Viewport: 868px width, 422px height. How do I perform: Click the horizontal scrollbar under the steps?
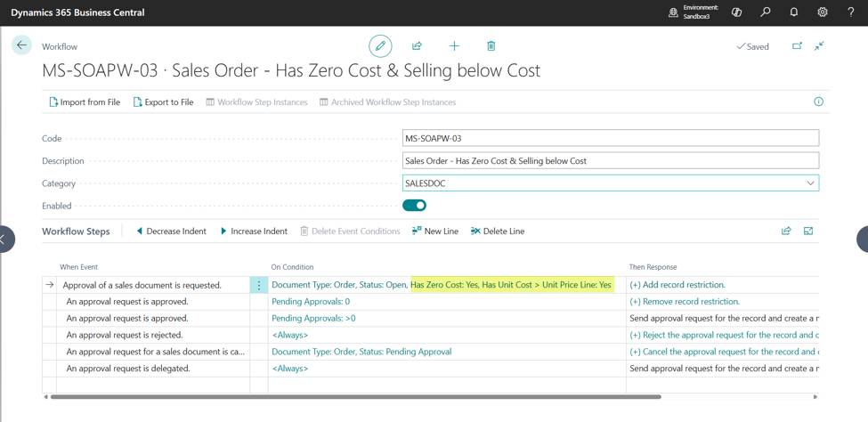click(355, 396)
